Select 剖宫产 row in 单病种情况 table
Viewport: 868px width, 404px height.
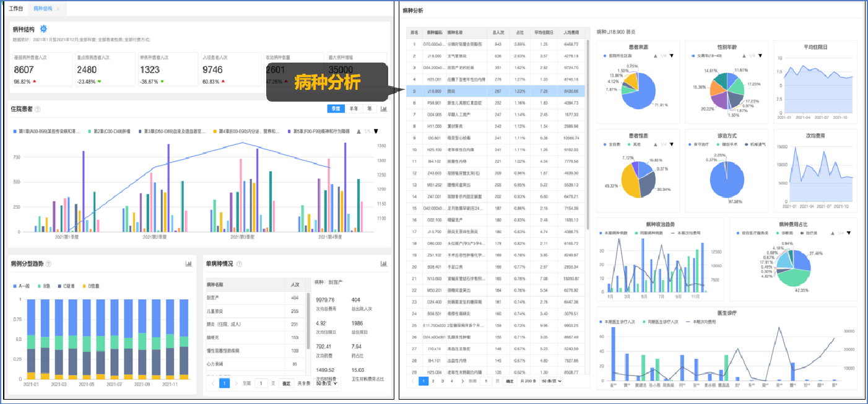tap(255, 298)
